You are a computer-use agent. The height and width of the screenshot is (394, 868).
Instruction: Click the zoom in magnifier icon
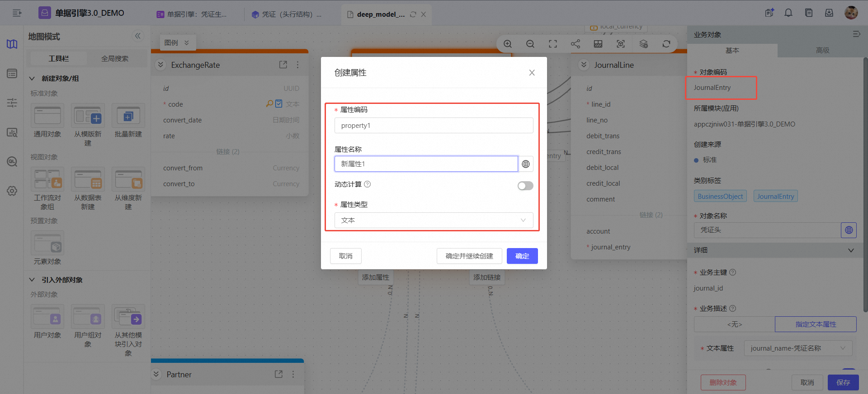[x=508, y=44]
